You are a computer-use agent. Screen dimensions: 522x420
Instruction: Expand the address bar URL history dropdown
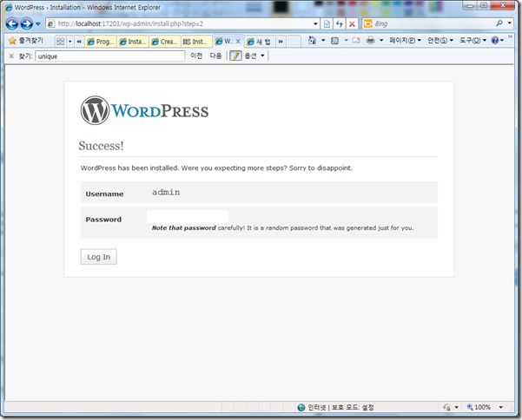pyautogui.click(x=315, y=23)
